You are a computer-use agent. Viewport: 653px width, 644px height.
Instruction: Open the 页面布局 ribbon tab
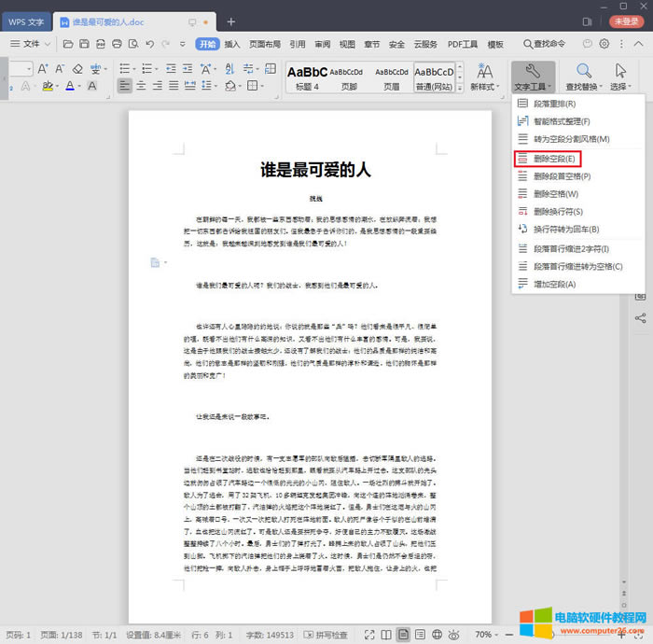coord(265,44)
